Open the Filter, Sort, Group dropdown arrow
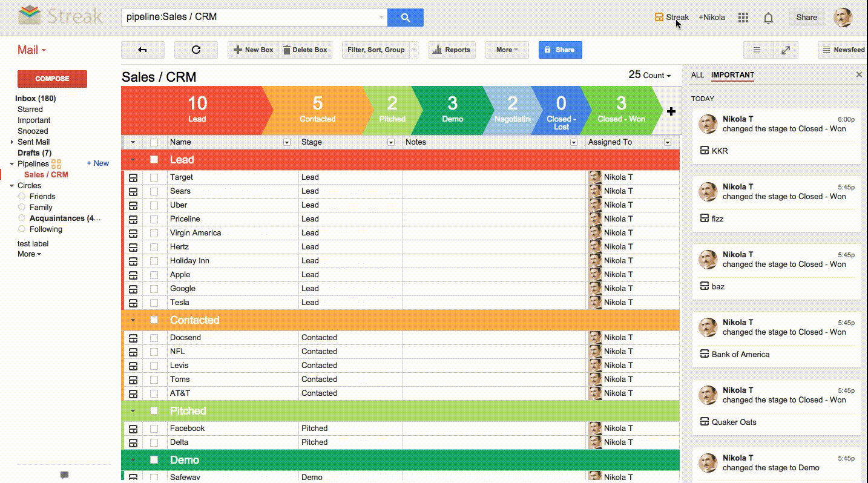Screen dimensions: 868x483 (x=414, y=50)
